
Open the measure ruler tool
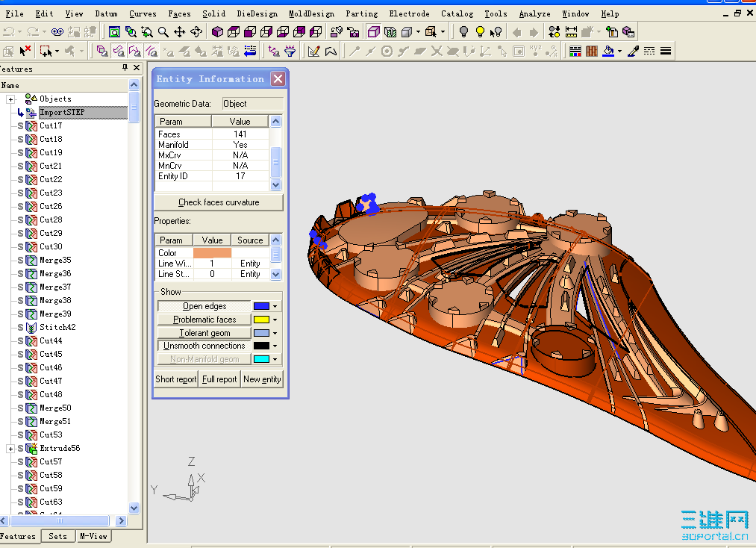tap(571, 32)
